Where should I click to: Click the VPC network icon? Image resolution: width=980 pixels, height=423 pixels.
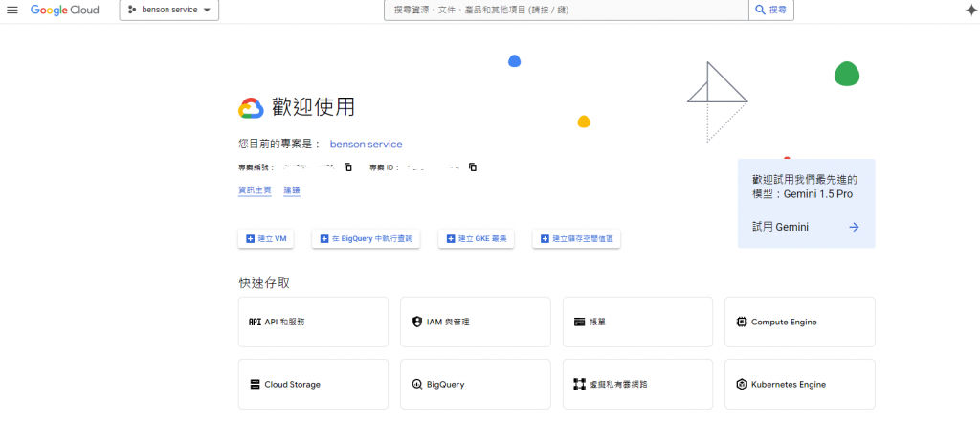[x=579, y=385]
